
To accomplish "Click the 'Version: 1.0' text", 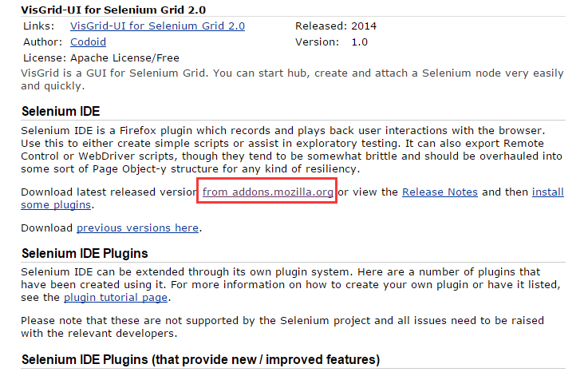I will pos(332,42).
